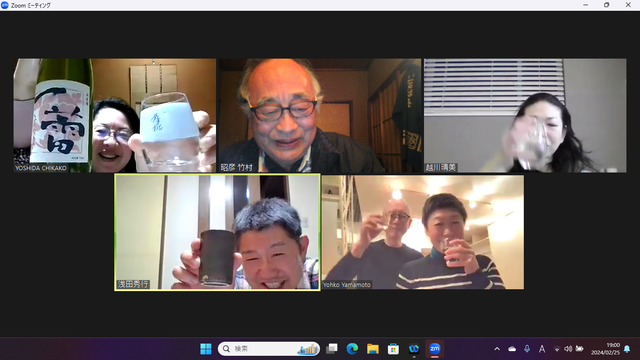Open the Webex app on the taskbar
Viewport: 640px width, 360px height.
point(414,349)
